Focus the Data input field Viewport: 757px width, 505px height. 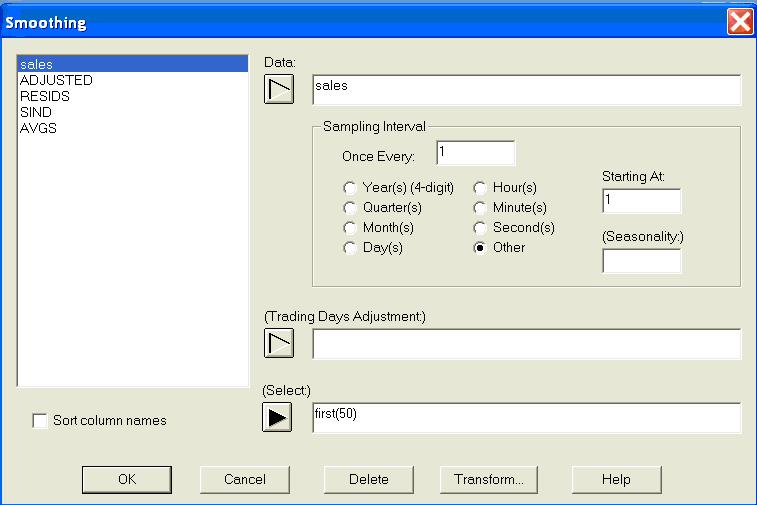(x=527, y=90)
